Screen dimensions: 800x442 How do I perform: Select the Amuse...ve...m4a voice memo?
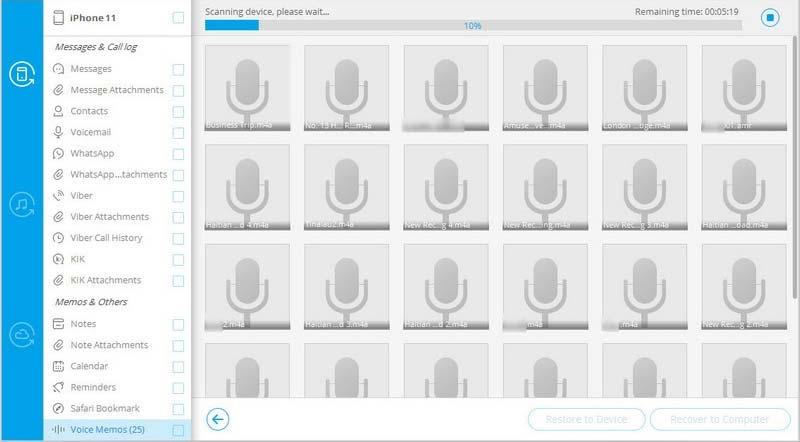coord(545,88)
